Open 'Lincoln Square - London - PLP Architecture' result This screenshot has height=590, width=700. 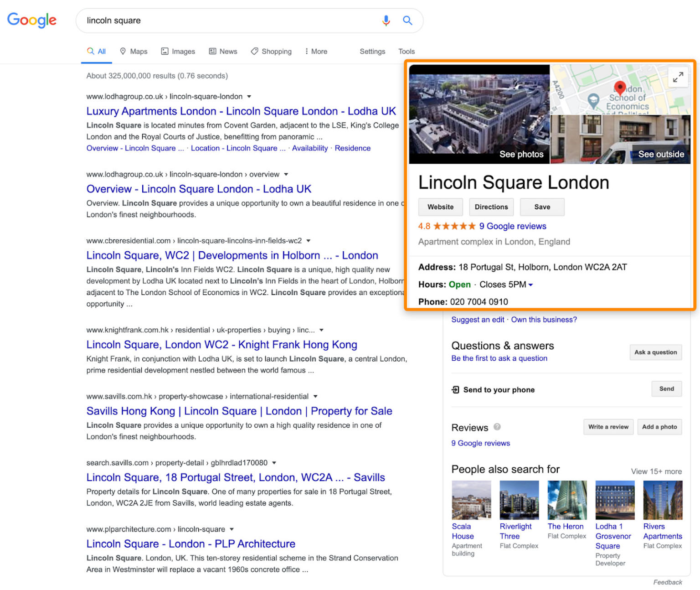191,544
